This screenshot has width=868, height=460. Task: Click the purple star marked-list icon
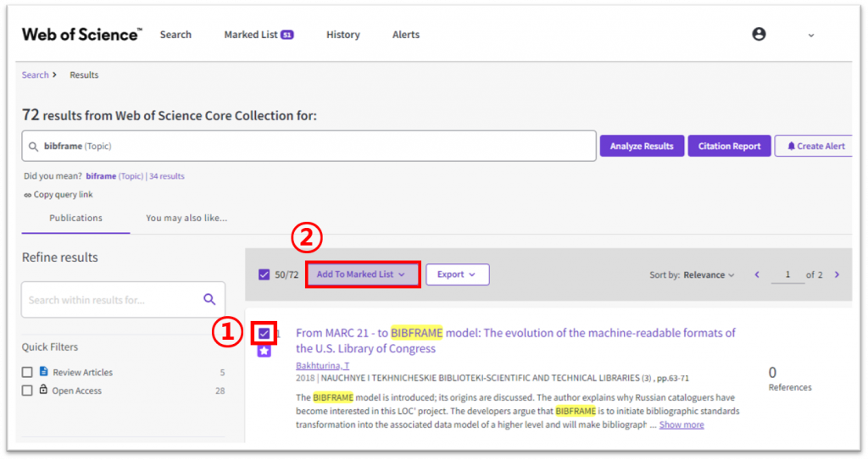pyautogui.click(x=264, y=351)
